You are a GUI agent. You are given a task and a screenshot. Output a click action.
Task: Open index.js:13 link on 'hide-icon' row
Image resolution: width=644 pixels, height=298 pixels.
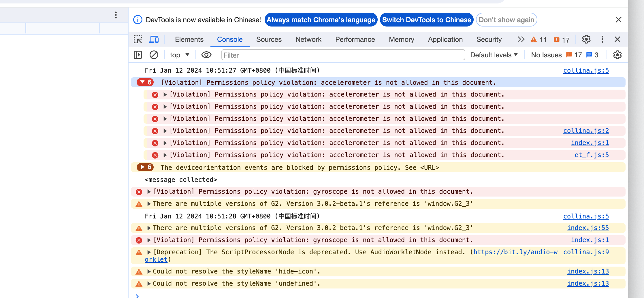coord(588,271)
